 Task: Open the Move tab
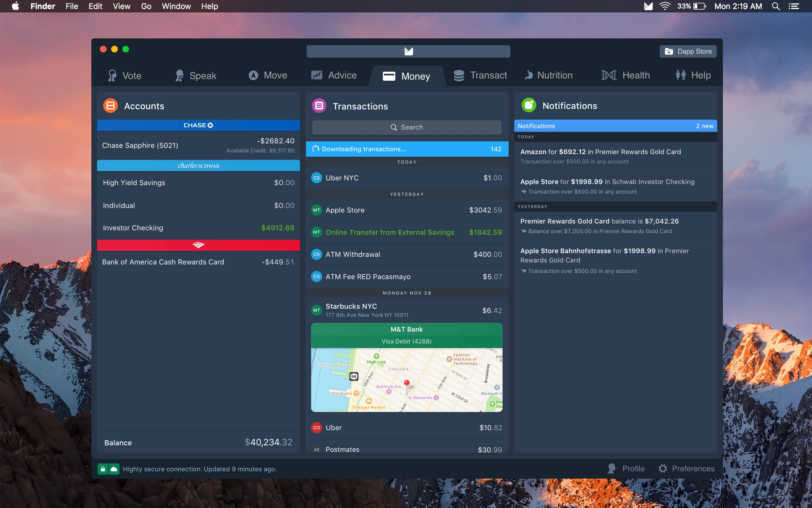(268, 75)
